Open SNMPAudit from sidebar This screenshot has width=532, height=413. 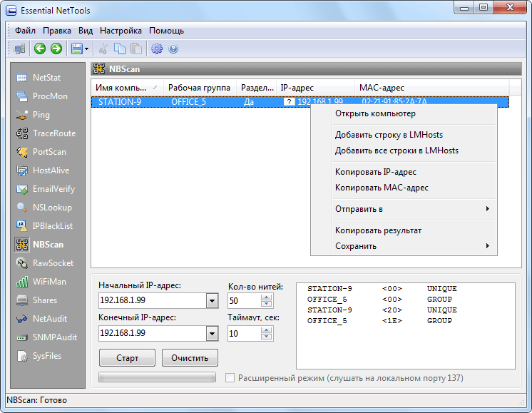[46, 337]
